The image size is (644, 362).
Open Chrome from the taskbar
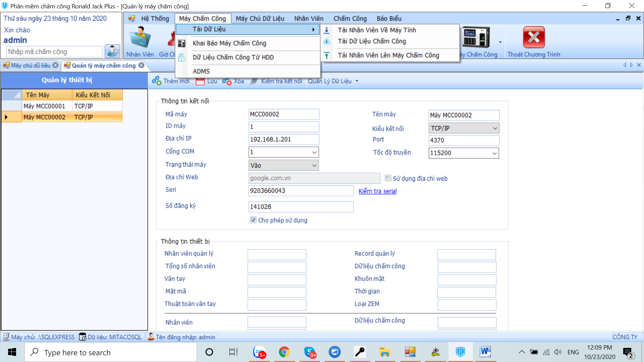[284, 352]
